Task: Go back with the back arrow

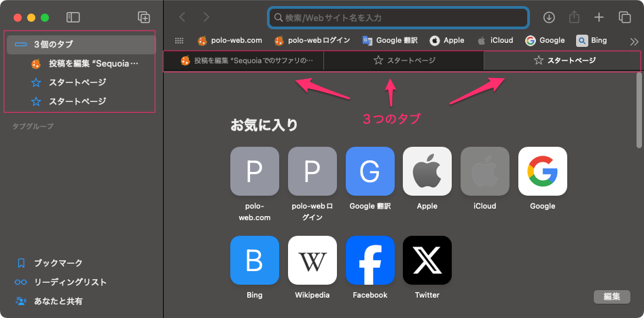Action: (x=182, y=17)
